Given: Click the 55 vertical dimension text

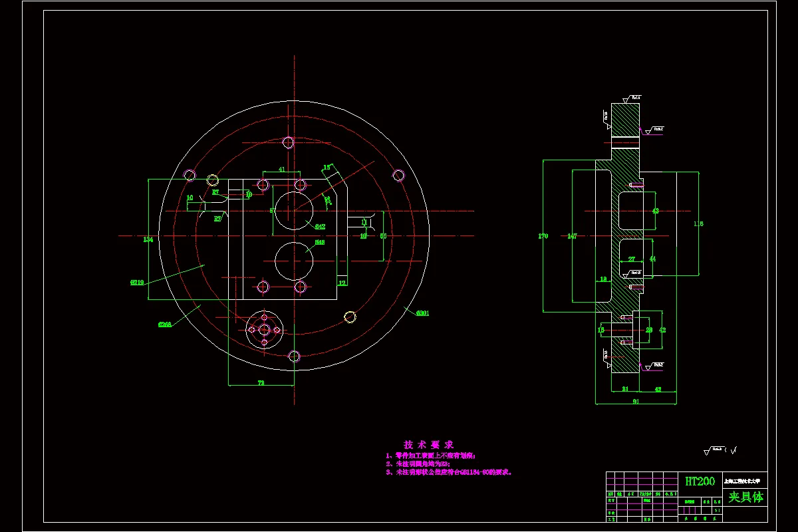Looking at the screenshot, I should click(x=383, y=235).
